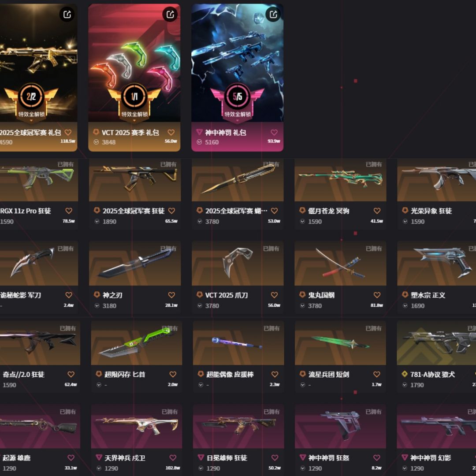
Task: Like the 鬼丸国纲 skin
Action: 377,295
